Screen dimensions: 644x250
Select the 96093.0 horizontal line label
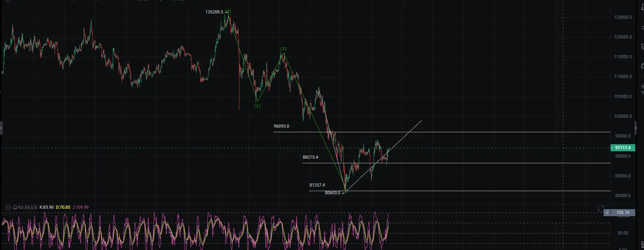coord(281,126)
